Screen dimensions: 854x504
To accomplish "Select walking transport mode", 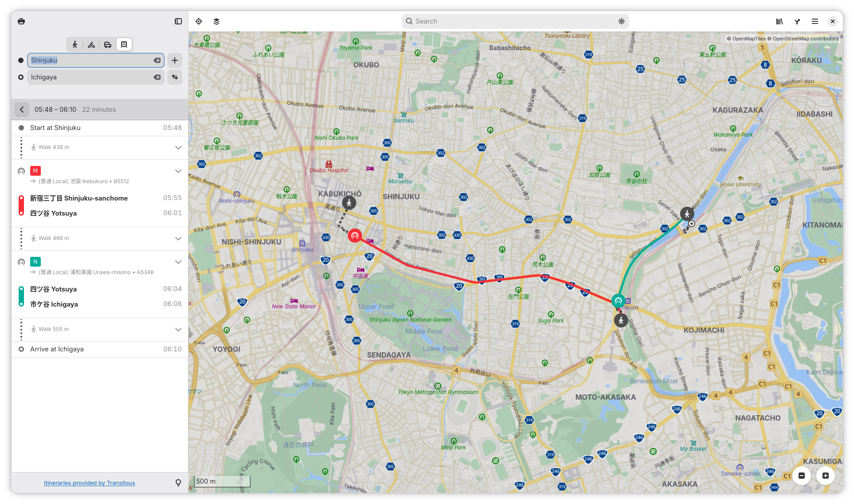I will (75, 44).
